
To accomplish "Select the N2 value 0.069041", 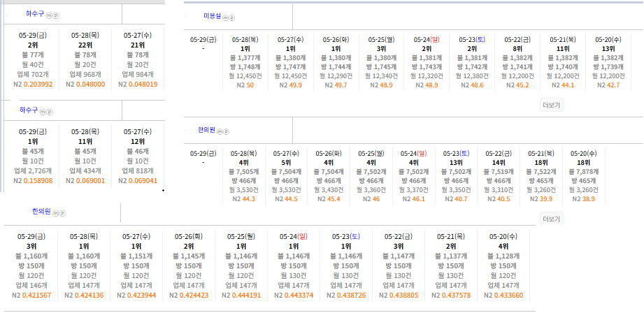I will (x=143, y=181).
